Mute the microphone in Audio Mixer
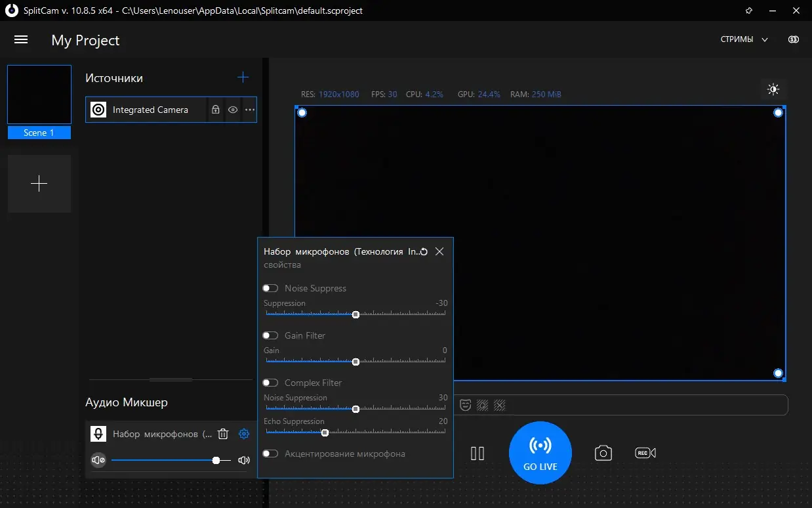This screenshot has height=508, width=812. tap(98, 461)
